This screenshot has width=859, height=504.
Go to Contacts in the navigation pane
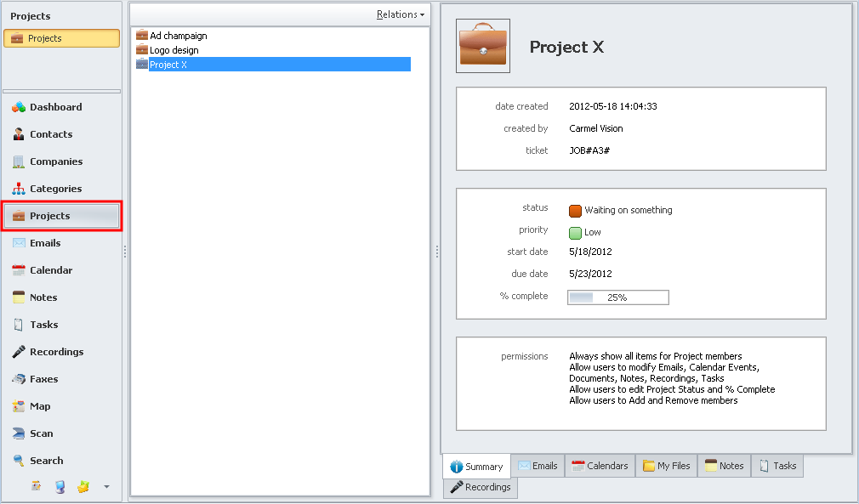51,134
